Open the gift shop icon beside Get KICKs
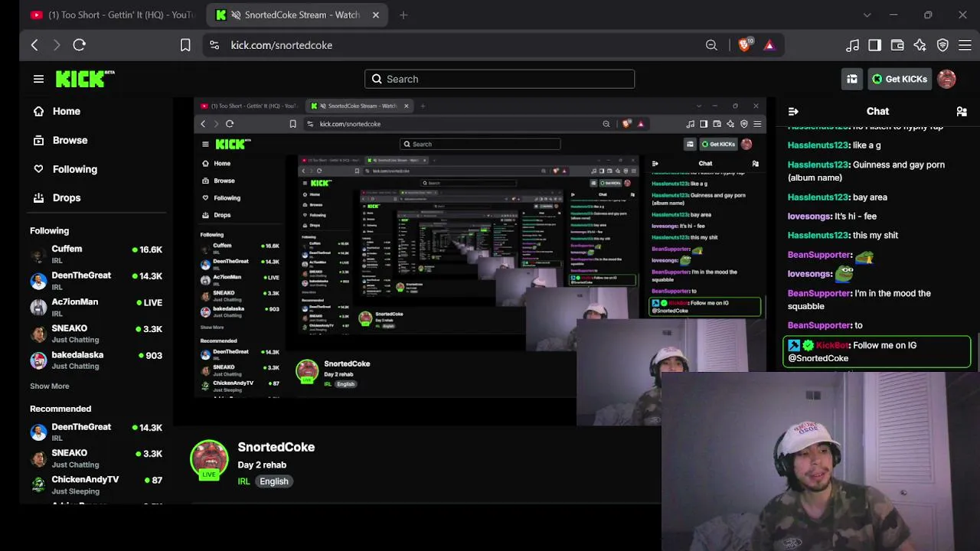This screenshot has height=551, width=980. (851, 79)
